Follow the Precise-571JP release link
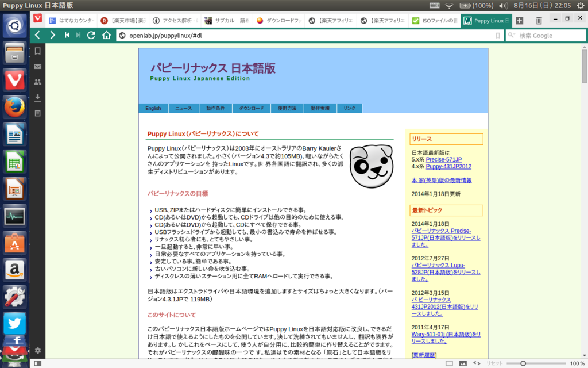Viewport: 588px width, 368px height. [444, 160]
